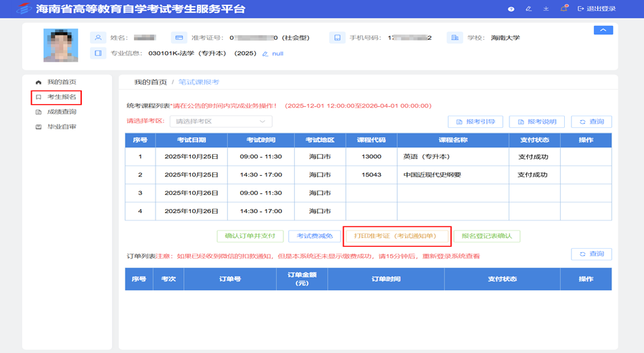
Task: Open the 请选择考区 dropdown
Action: click(221, 122)
